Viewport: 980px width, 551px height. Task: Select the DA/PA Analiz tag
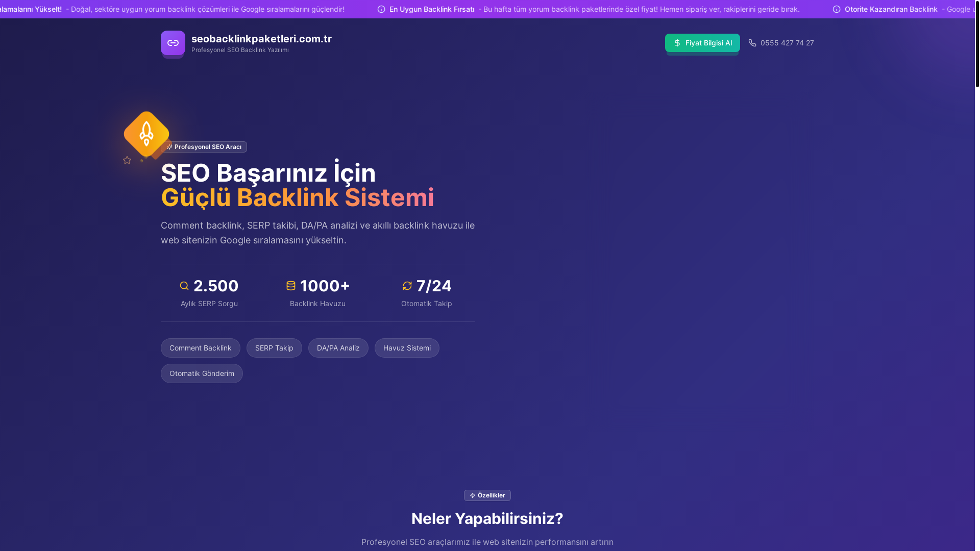pyautogui.click(x=338, y=348)
